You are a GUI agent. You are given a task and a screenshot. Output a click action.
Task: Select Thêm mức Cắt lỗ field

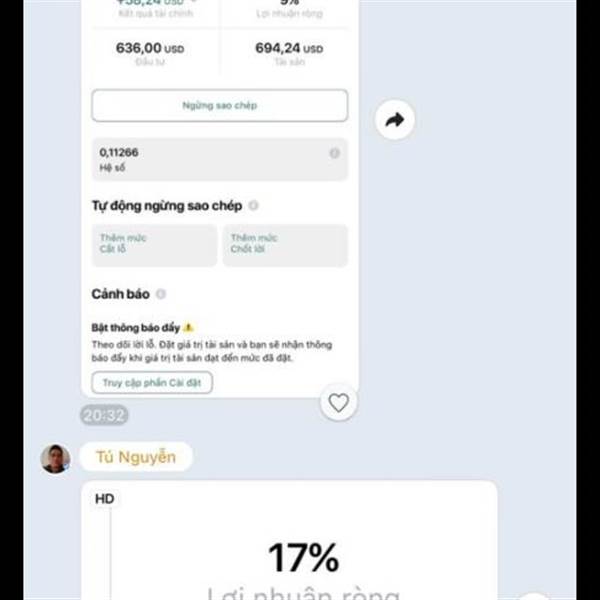[154, 245]
